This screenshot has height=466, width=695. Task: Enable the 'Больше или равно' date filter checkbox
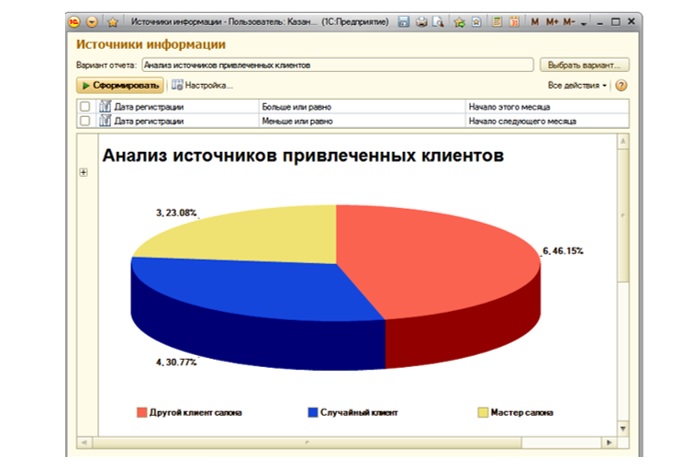click(x=85, y=106)
